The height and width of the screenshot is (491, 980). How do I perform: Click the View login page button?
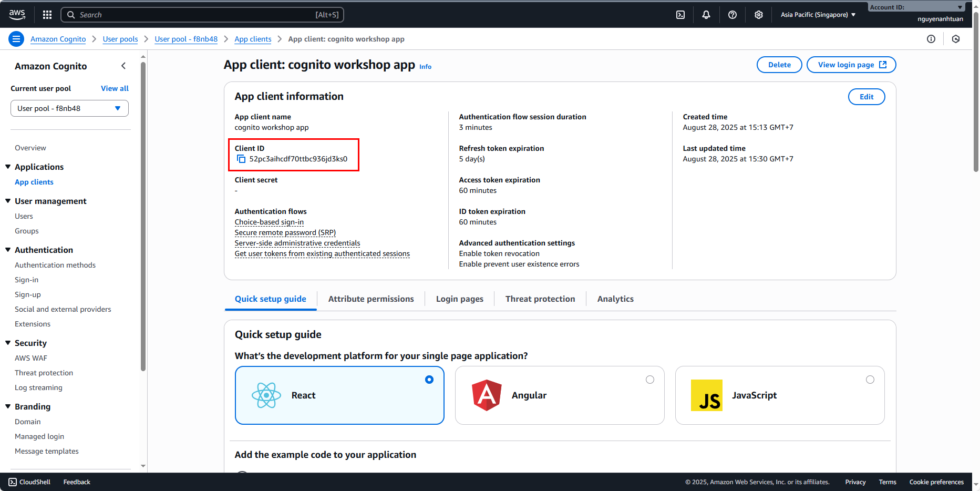[x=851, y=65]
